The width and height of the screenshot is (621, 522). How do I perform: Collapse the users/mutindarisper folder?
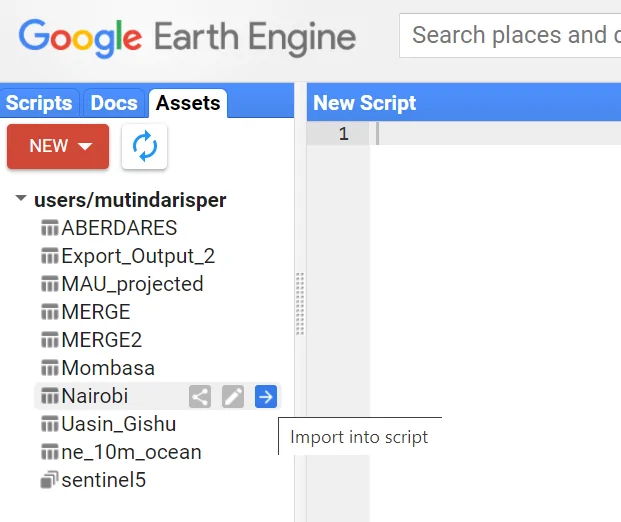tap(21, 198)
